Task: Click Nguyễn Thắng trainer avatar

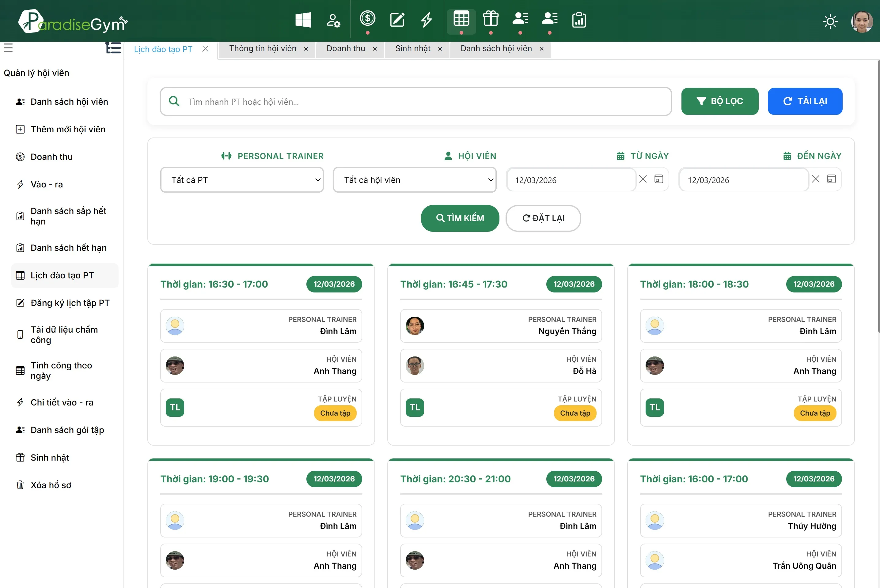Action: tap(415, 326)
